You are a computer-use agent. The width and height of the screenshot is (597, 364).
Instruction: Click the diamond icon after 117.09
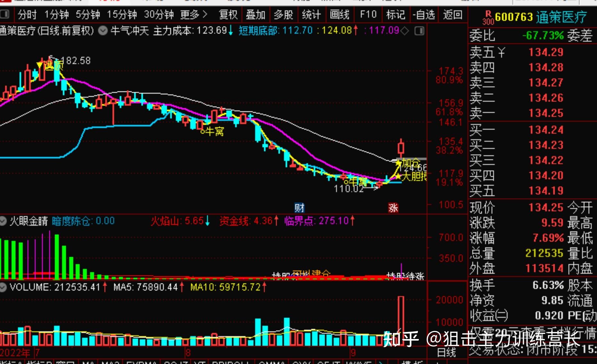[405, 31]
